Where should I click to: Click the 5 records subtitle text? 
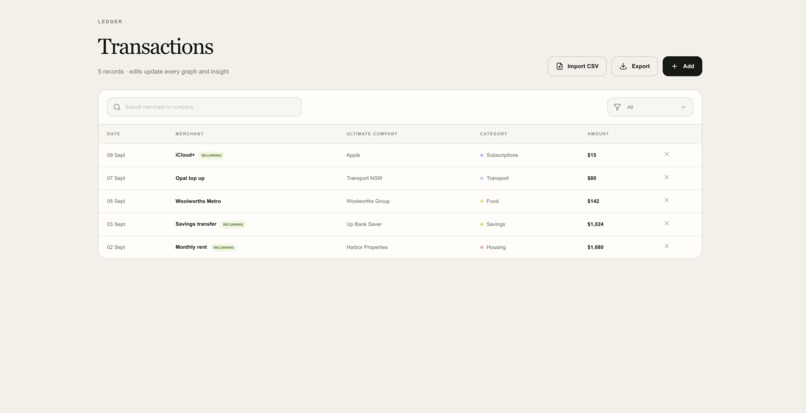point(163,71)
